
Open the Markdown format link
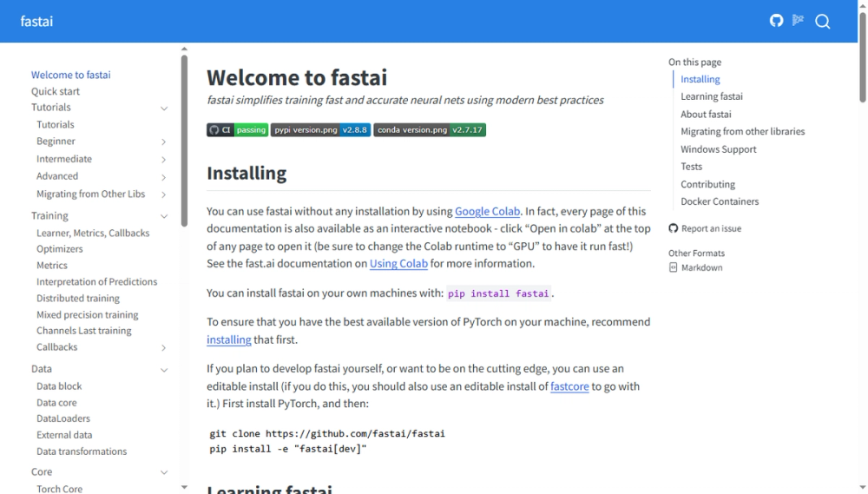pyautogui.click(x=702, y=267)
